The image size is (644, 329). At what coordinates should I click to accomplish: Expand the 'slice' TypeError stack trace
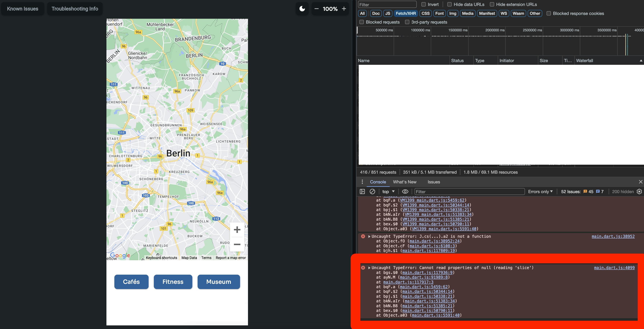369,268
